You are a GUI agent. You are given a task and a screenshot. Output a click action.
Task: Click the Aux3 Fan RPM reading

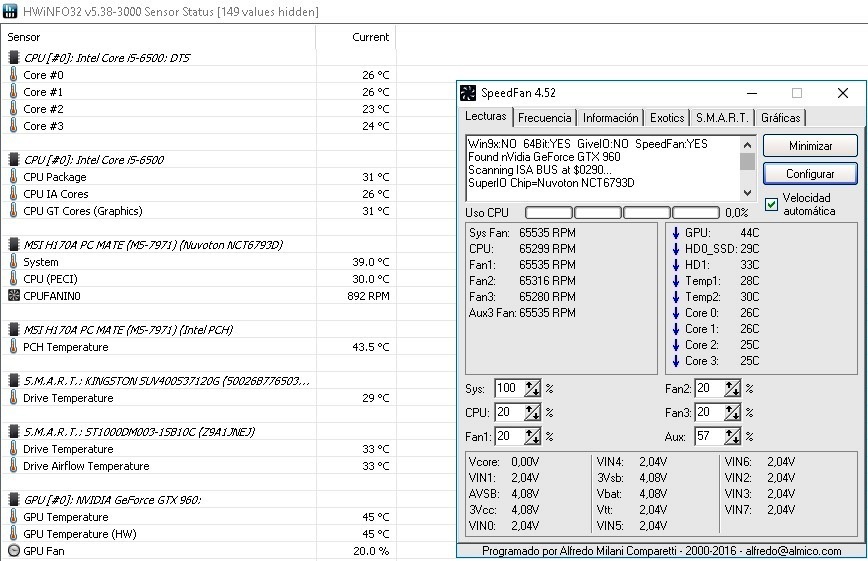point(522,313)
